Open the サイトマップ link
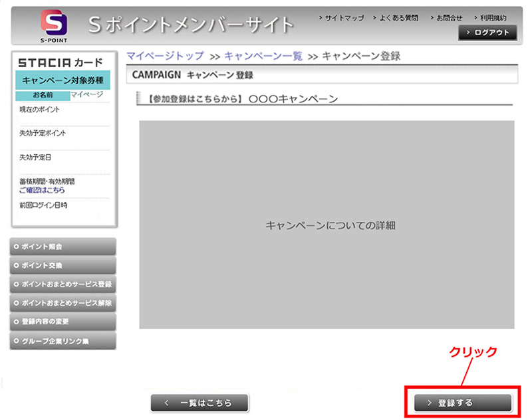This screenshot has height=420, width=532. point(344,18)
